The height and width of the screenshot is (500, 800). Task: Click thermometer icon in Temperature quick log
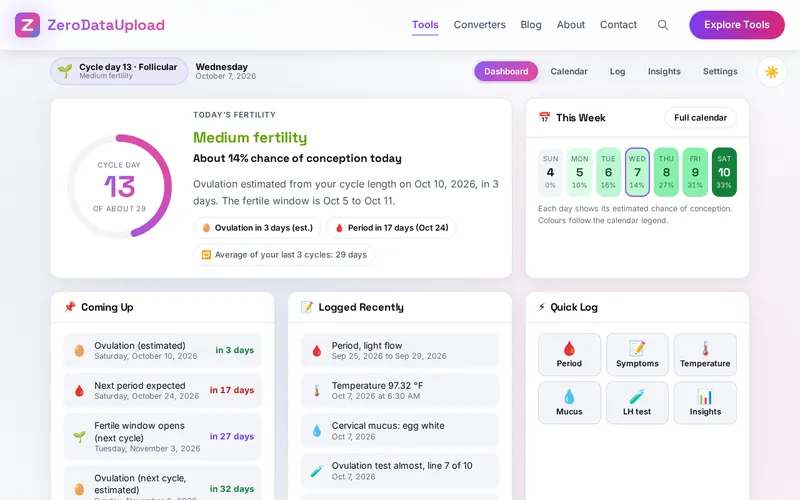pyautogui.click(x=705, y=348)
